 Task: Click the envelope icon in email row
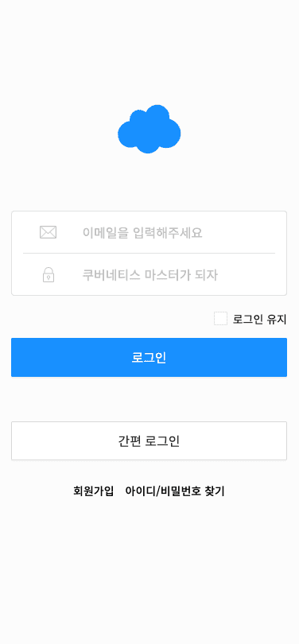(x=48, y=232)
